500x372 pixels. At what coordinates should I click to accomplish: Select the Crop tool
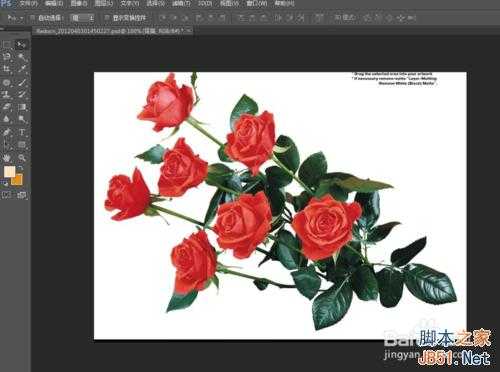(x=7, y=69)
